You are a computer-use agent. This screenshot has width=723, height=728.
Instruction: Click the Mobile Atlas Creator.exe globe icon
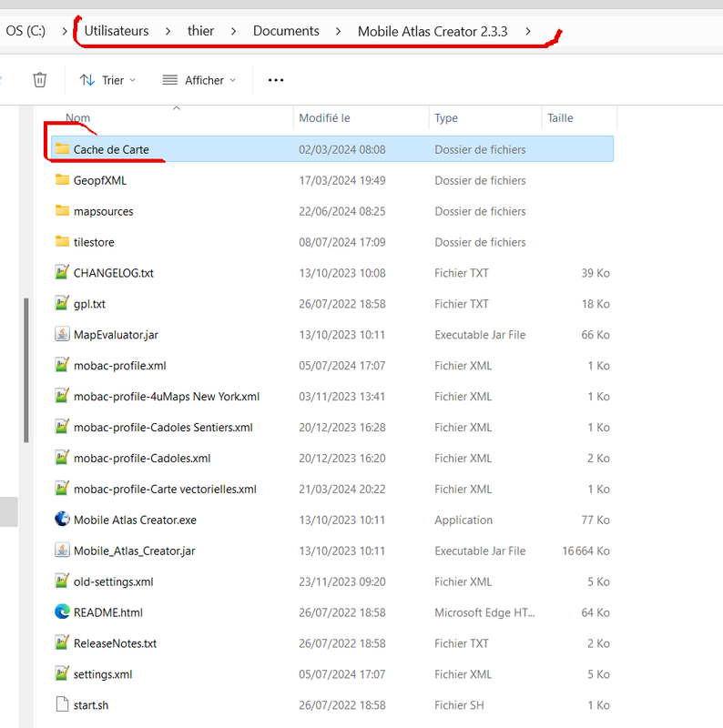62,519
